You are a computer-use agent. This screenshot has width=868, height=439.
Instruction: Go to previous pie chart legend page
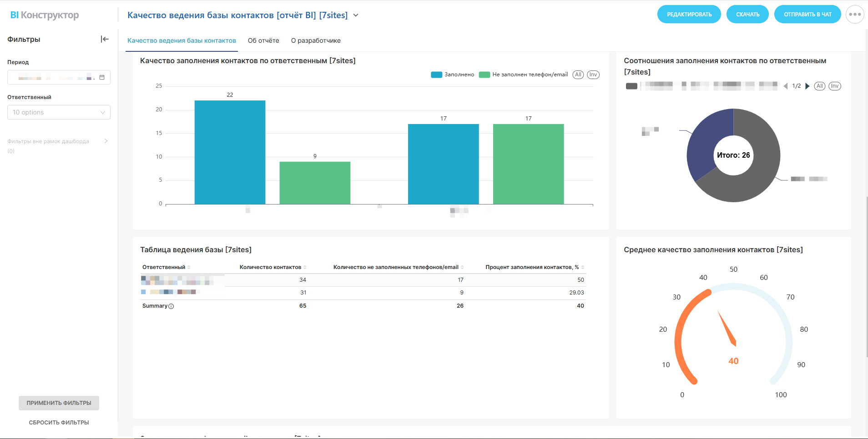(786, 86)
